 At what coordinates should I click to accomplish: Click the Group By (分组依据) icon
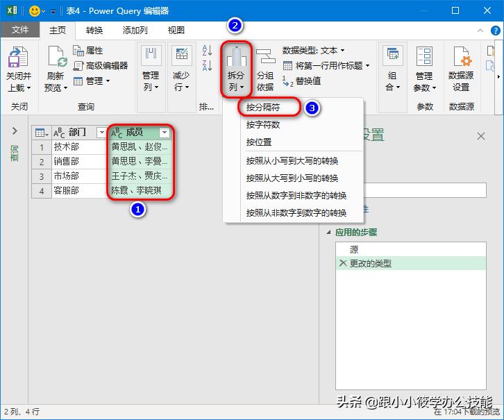tap(265, 57)
